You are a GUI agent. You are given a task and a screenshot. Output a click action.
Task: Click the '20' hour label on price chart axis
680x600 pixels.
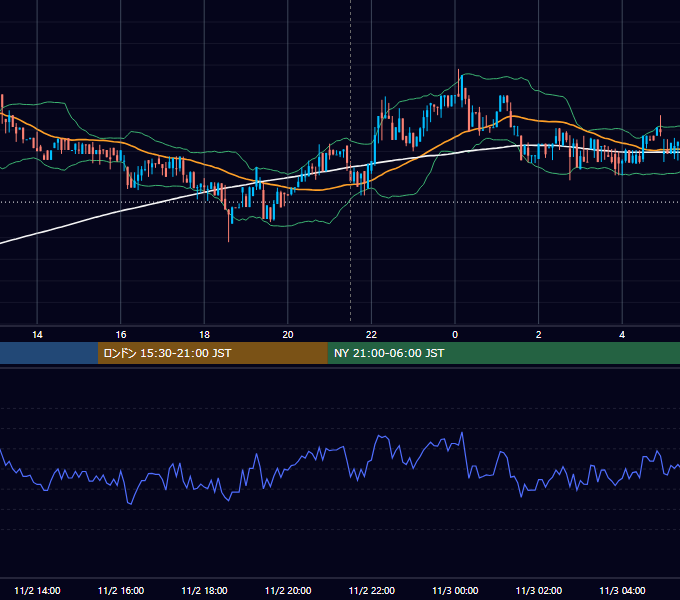pos(288,334)
